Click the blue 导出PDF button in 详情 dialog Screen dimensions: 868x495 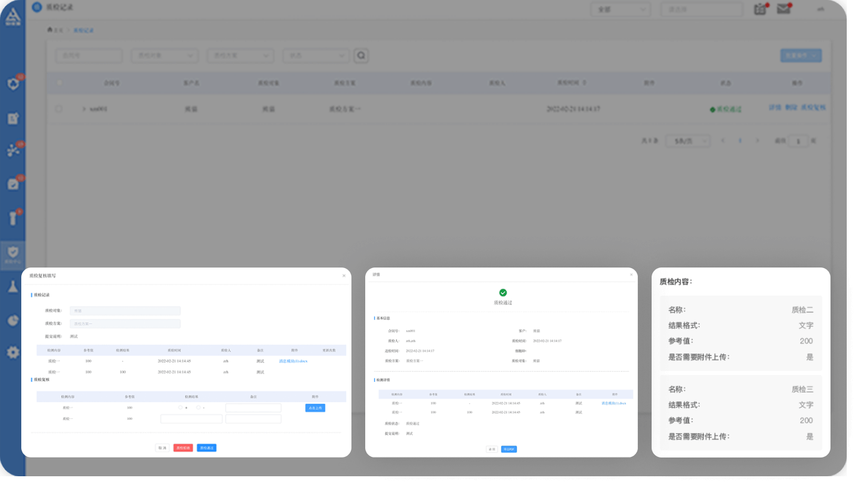tap(508, 449)
